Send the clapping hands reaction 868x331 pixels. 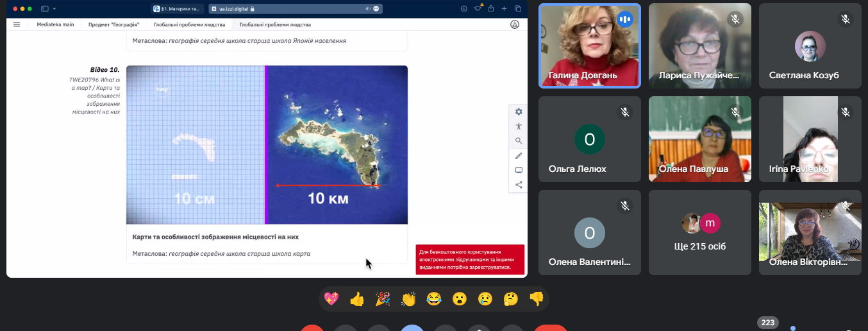[408, 298]
